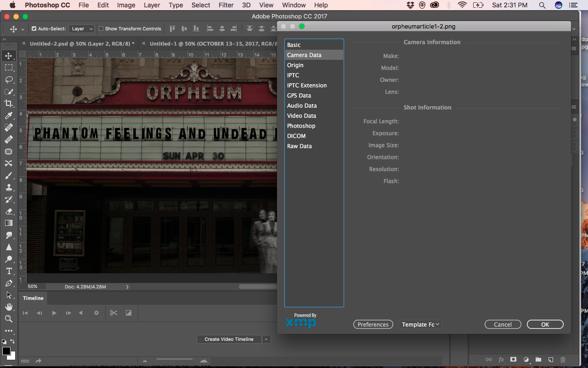Select the Lasso tool

point(9,80)
